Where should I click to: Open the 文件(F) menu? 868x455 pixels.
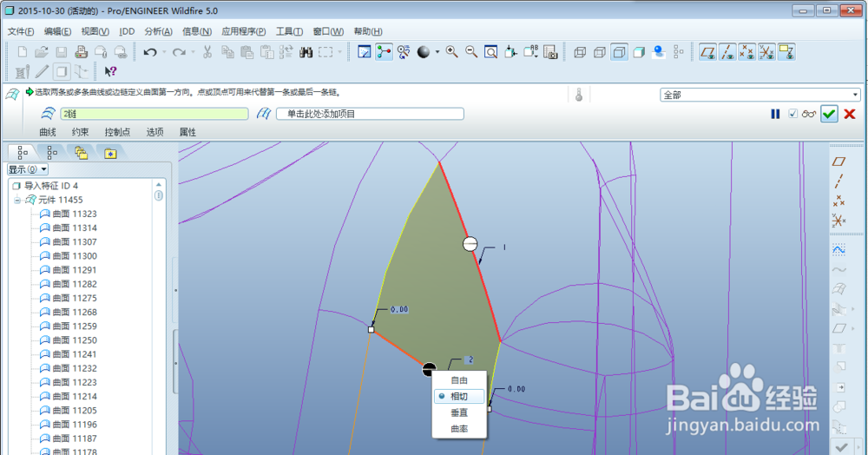tap(21, 31)
